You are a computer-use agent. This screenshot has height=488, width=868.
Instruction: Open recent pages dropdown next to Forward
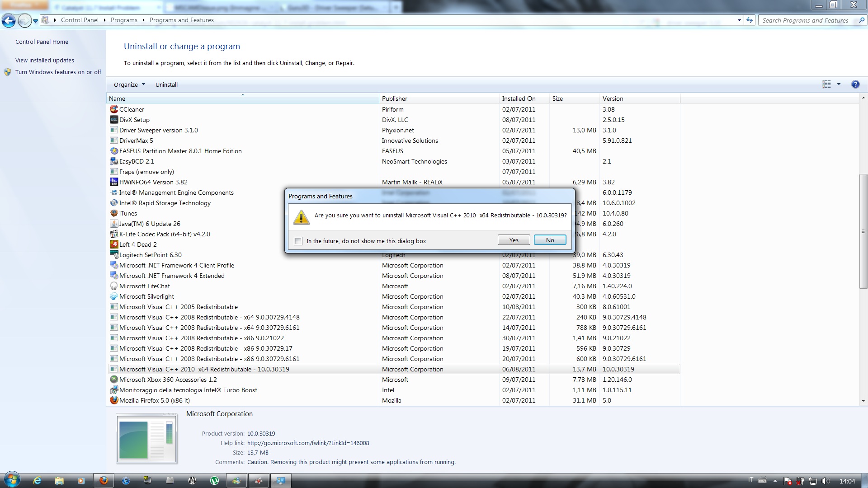(35, 21)
